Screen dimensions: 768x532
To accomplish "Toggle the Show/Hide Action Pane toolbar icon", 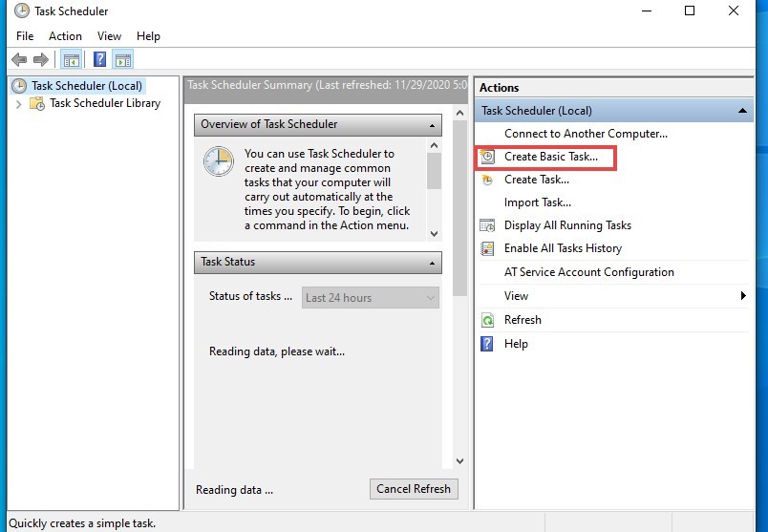I will point(123,60).
